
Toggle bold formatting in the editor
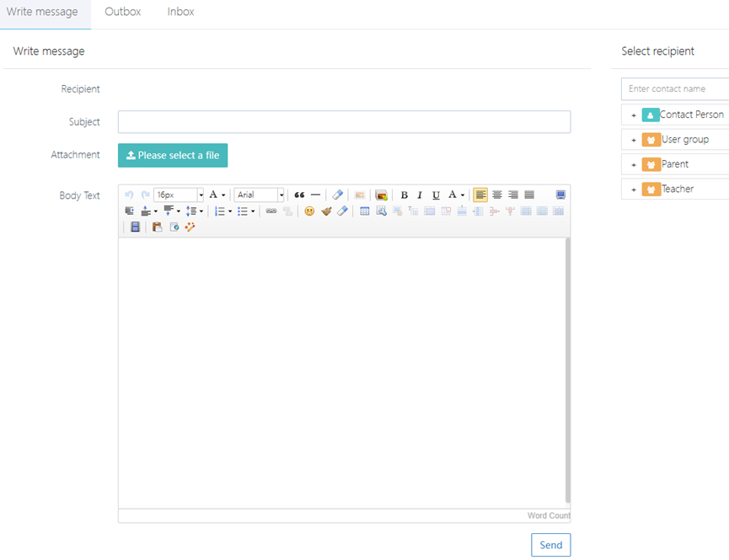[404, 195]
